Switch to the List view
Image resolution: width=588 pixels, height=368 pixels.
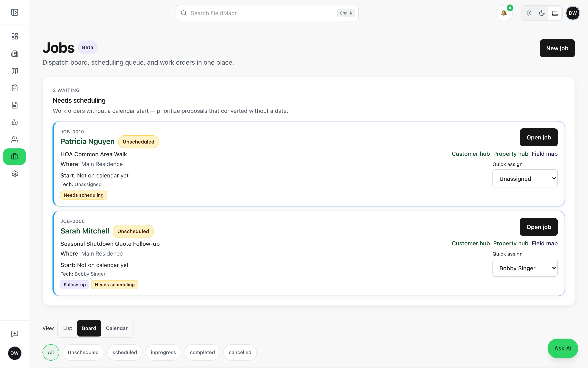[x=68, y=328]
